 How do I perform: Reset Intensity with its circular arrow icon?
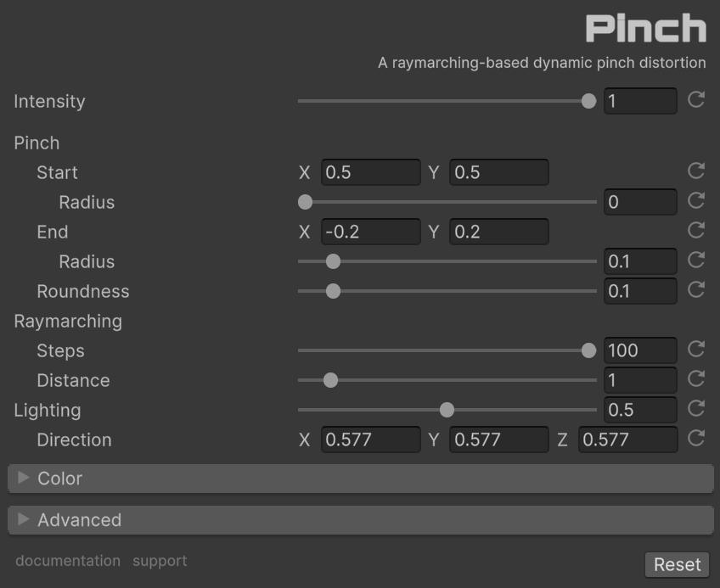[696, 100]
